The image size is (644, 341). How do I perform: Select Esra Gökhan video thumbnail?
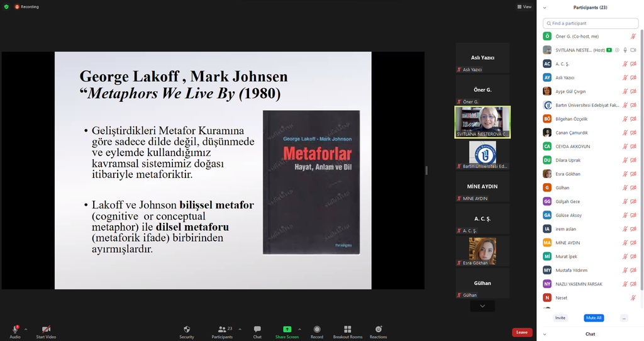coord(482,251)
